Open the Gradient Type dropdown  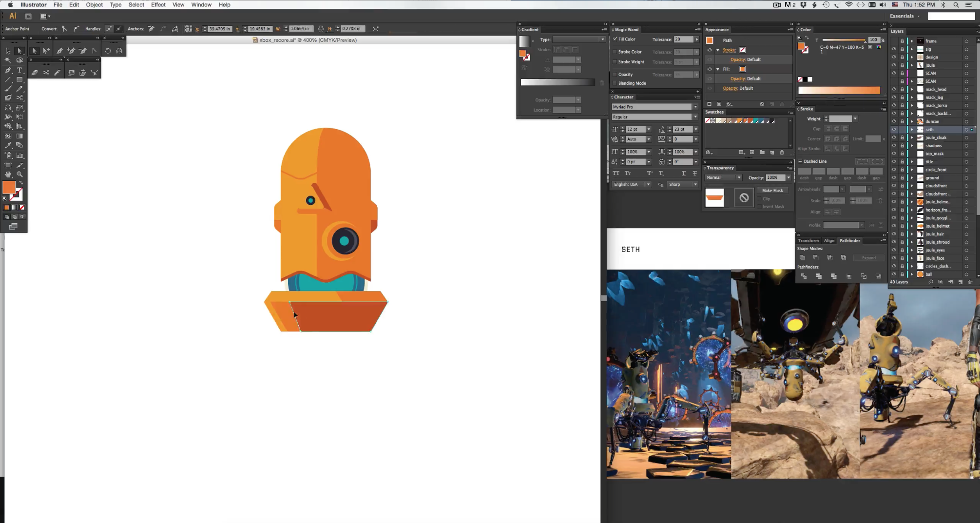(x=579, y=39)
